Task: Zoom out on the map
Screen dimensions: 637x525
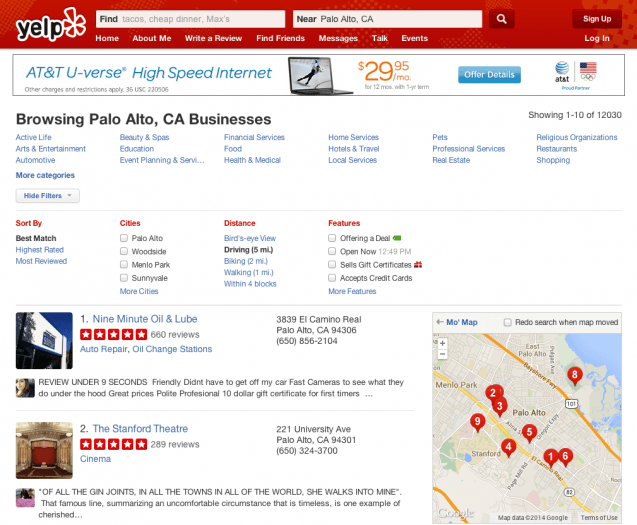Action: pyautogui.click(x=442, y=354)
